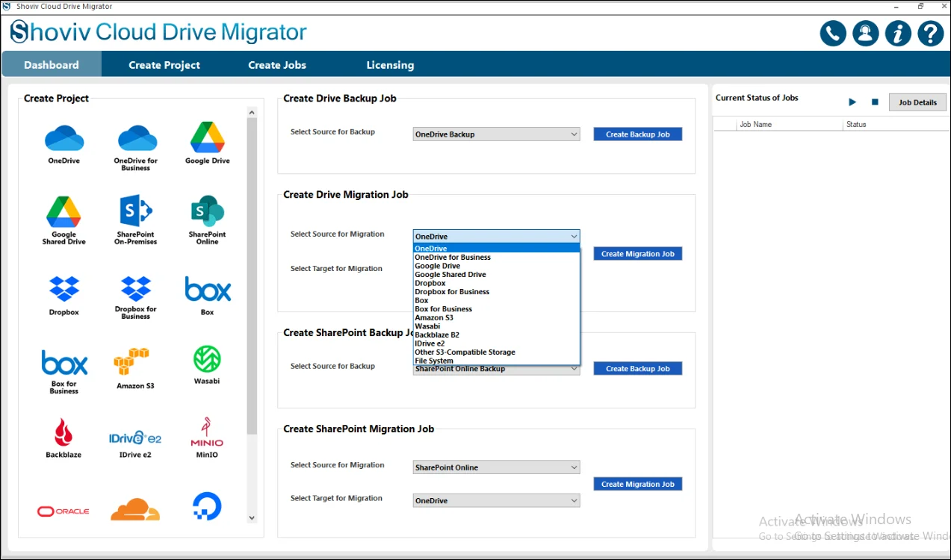Choose IDrive e2 from the dropdown list
This screenshot has width=951, height=560.
pyautogui.click(x=497, y=343)
